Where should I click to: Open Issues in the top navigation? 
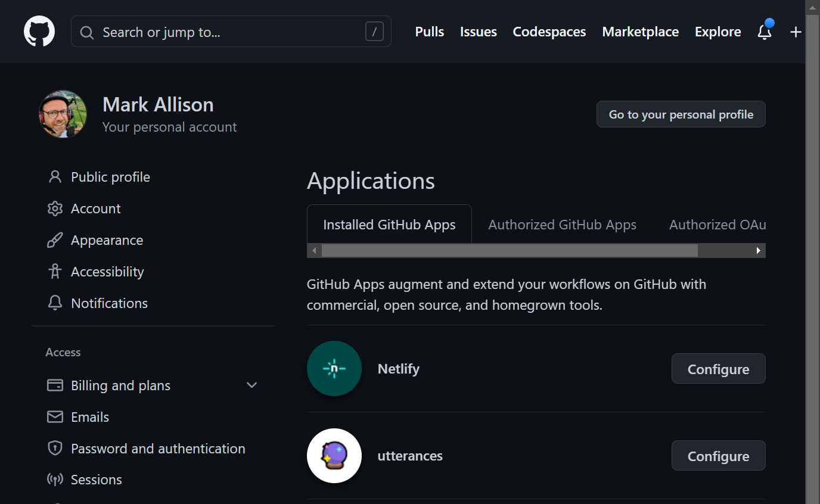point(479,32)
